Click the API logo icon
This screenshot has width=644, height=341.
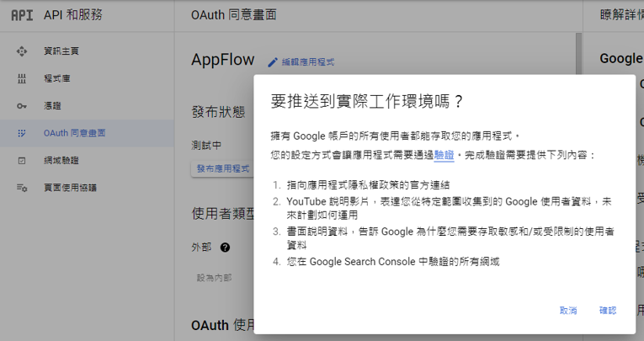22,15
